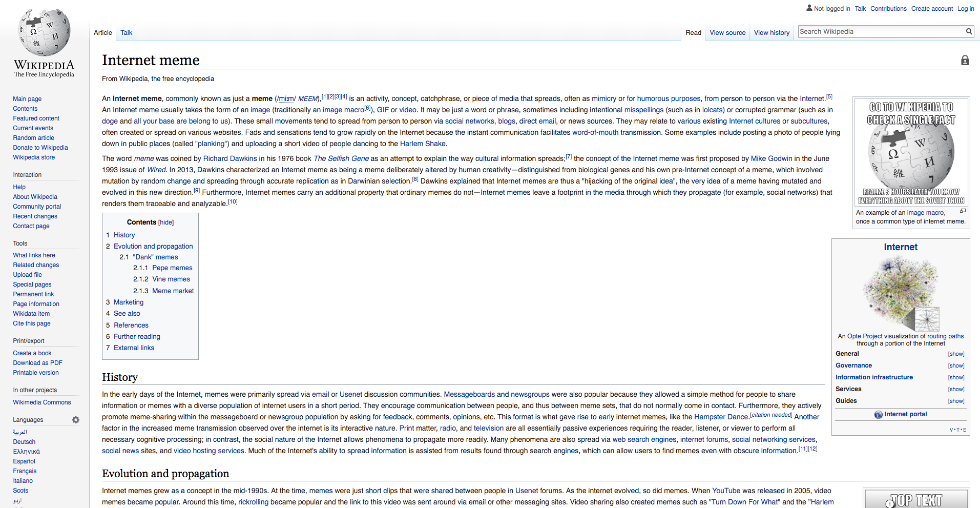980x508 pixels.
Task: Open the image macro link in caption
Action: tap(925, 213)
